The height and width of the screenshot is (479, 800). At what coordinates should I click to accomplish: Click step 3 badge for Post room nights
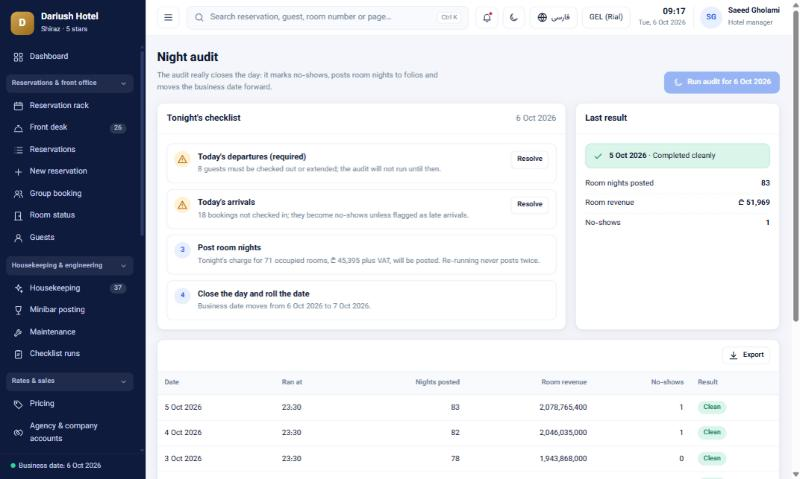tap(182, 250)
